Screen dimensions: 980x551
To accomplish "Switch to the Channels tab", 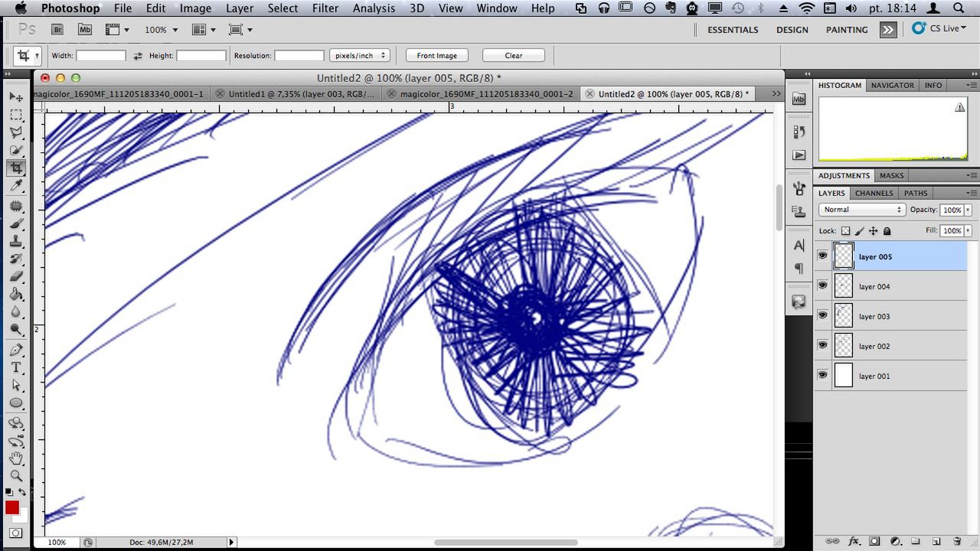I will click(x=874, y=193).
